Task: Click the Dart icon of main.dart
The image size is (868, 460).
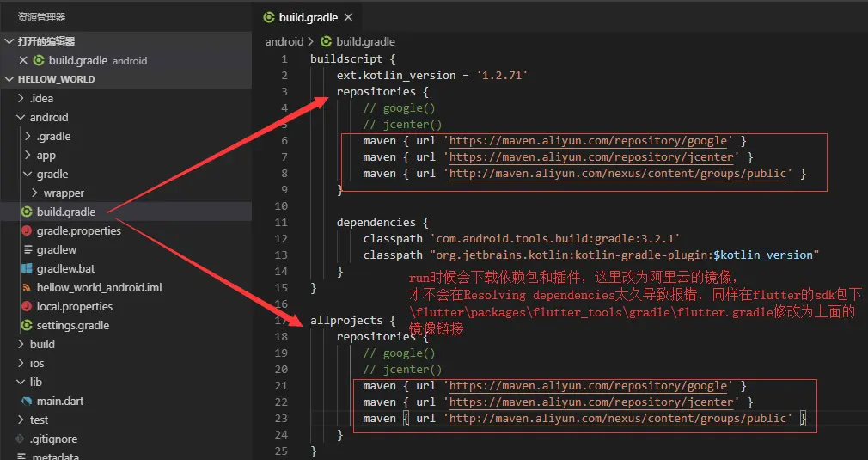Action: pos(27,401)
